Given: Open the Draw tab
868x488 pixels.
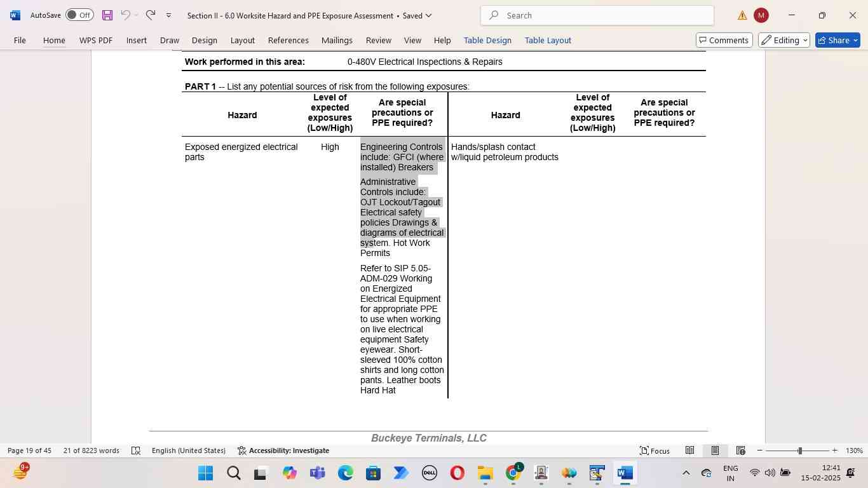Looking at the screenshot, I should 170,40.
